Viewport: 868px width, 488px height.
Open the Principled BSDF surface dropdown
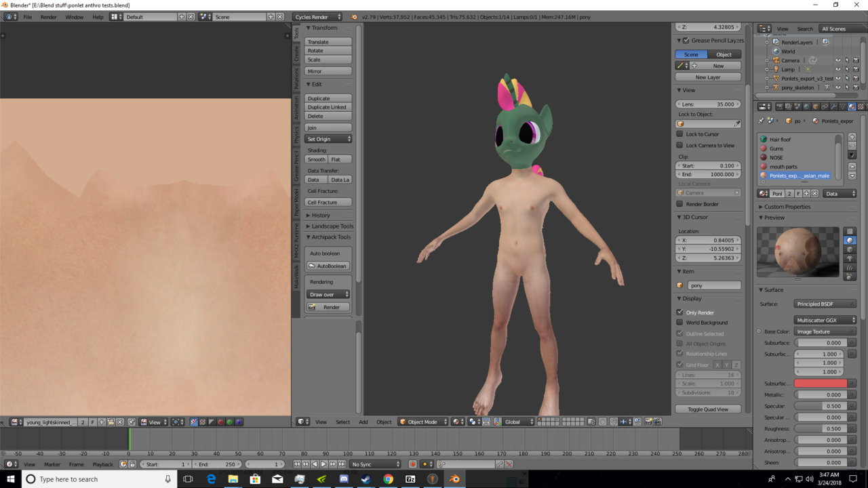pos(825,304)
